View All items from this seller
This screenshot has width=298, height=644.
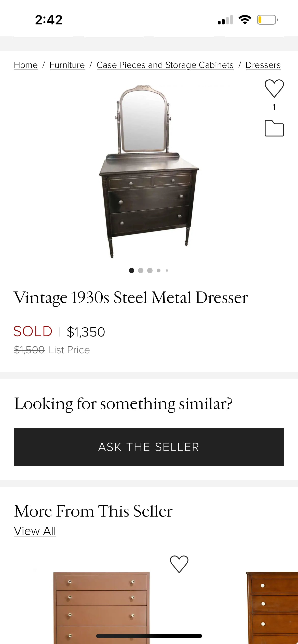[35, 531]
